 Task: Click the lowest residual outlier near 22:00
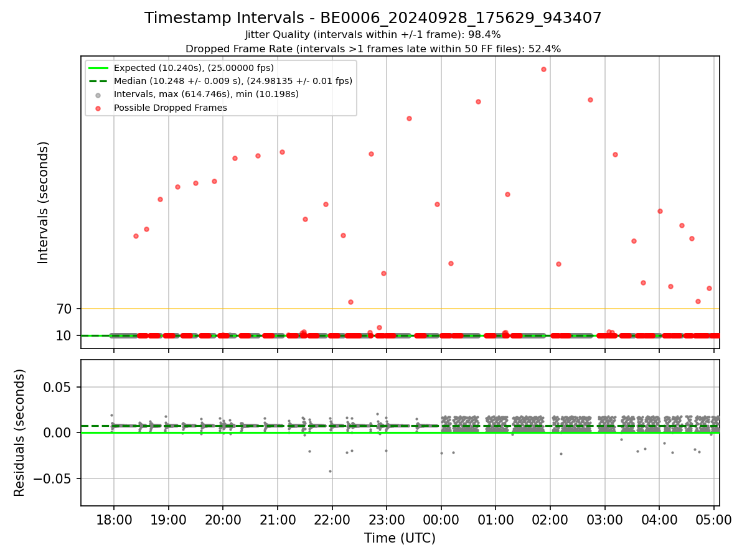(330, 471)
